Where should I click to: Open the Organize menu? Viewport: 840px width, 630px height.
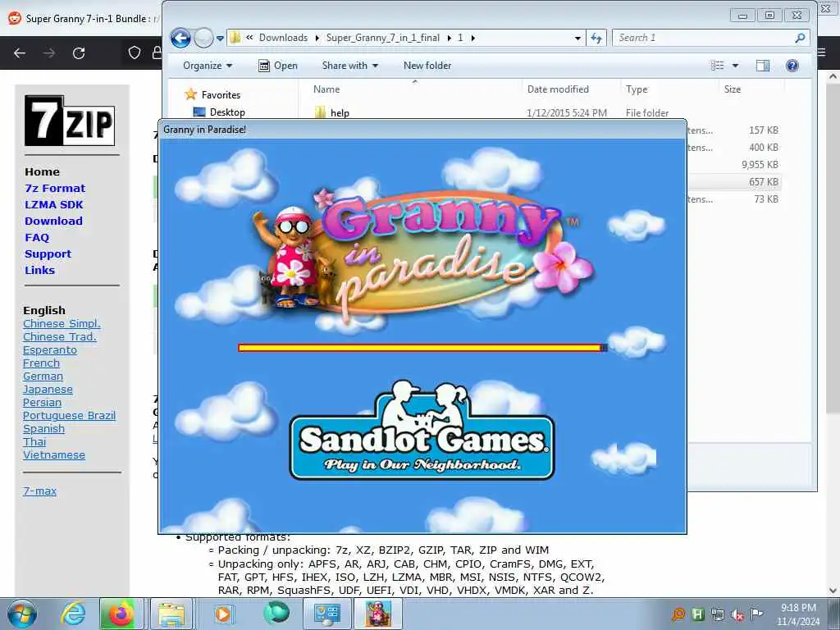[208, 66]
